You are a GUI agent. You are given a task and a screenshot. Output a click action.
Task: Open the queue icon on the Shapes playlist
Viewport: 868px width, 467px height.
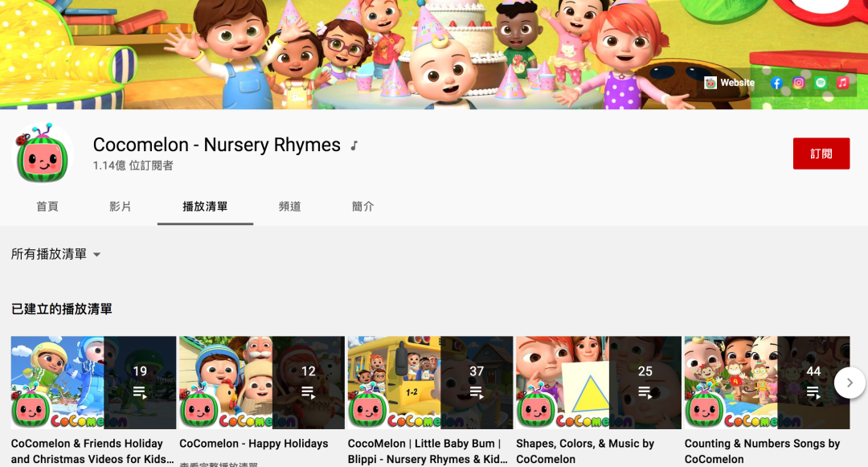coord(645,392)
